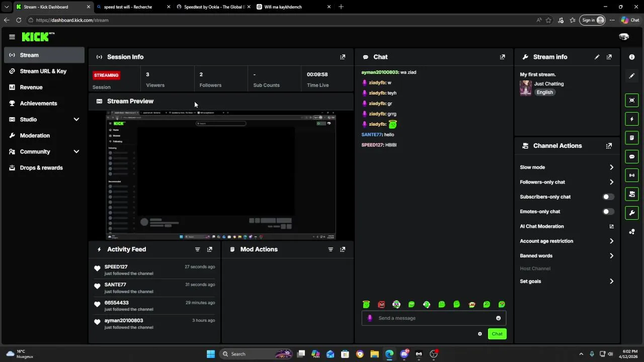This screenshot has width=644, height=362.
Task: Open the info icon in right sidebar
Action: click(x=632, y=57)
